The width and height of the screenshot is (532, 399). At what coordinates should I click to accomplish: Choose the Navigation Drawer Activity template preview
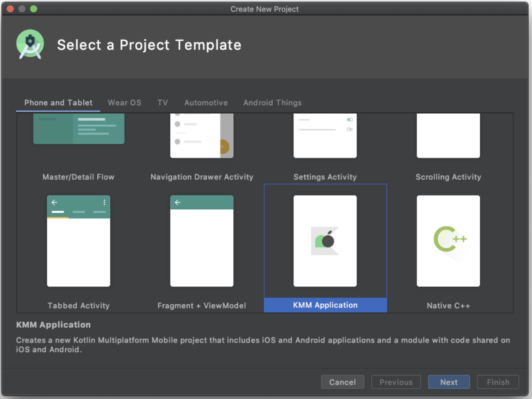[x=202, y=135]
